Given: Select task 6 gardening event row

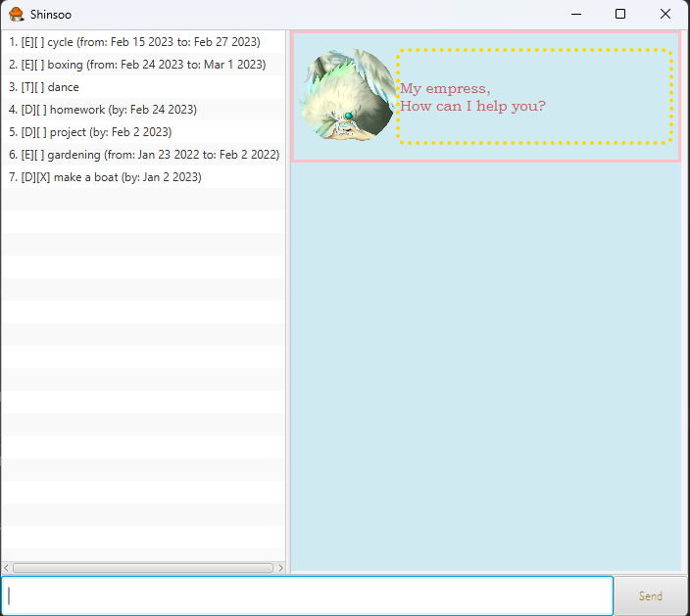Looking at the screenshot, I should [143, 155].
